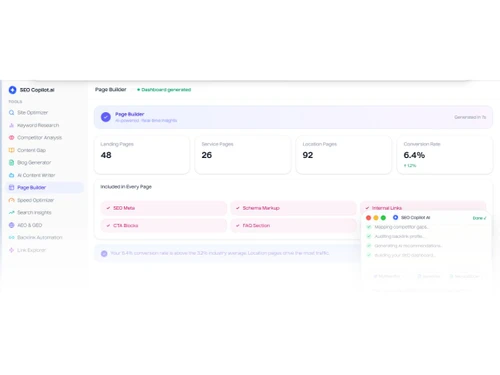Click the Dashboard generated status text

tap(166, 90)
